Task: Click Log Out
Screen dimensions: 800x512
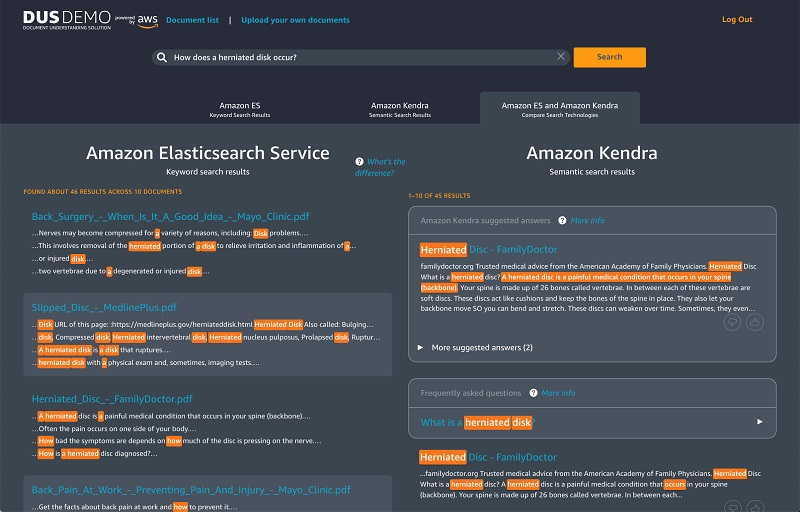Action: coord(737,19)
